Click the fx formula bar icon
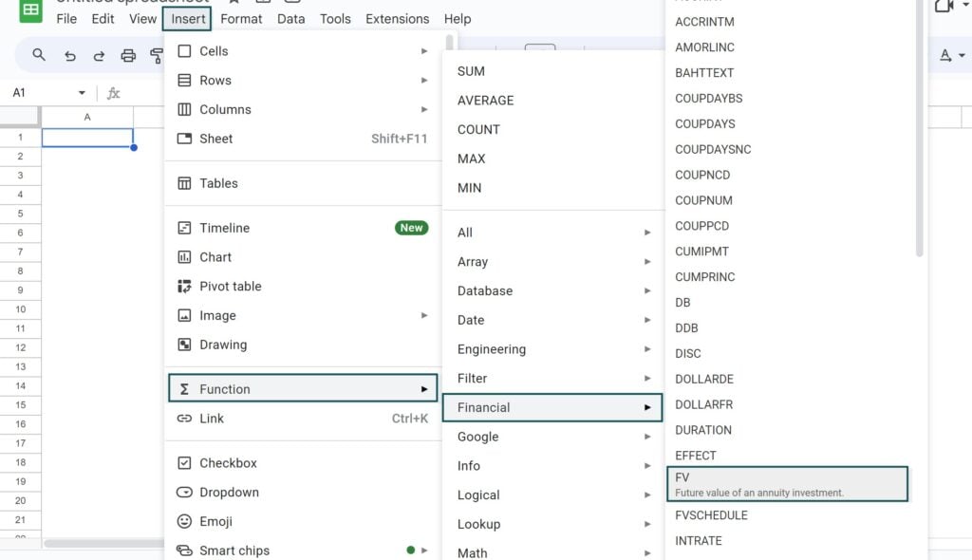The image size is (972, 560). (x=114, y=93)
